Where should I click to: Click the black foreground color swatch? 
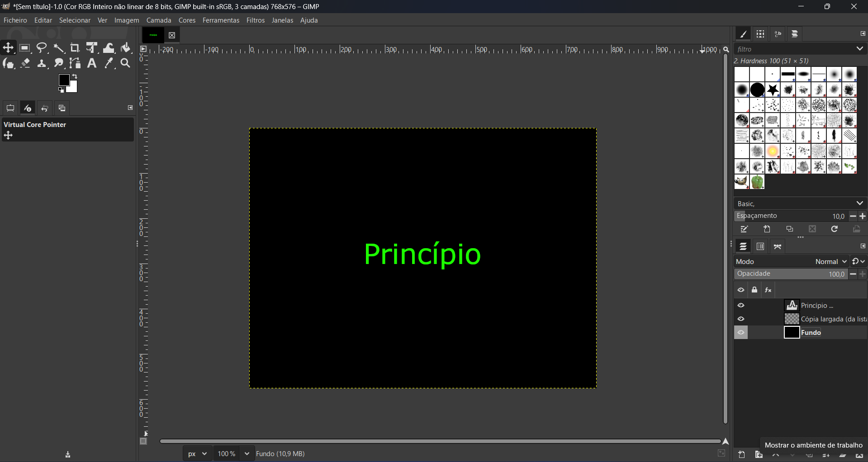(x=64, y=80)
